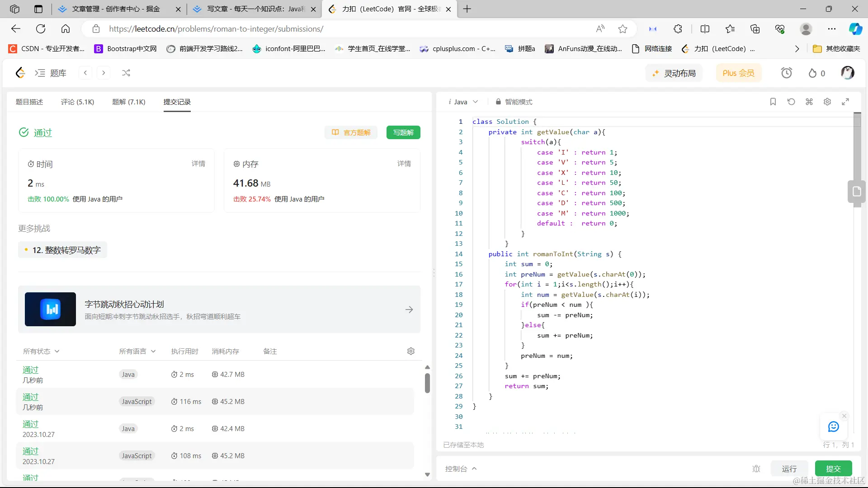Toggle the problem list sidebar 题库
The width and height of the screenshot is (868, 488).
point(51,73)
